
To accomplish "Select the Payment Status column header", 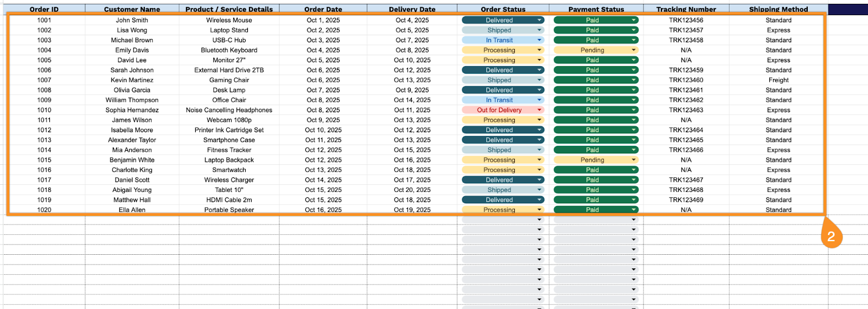I will tap(596, 9).
